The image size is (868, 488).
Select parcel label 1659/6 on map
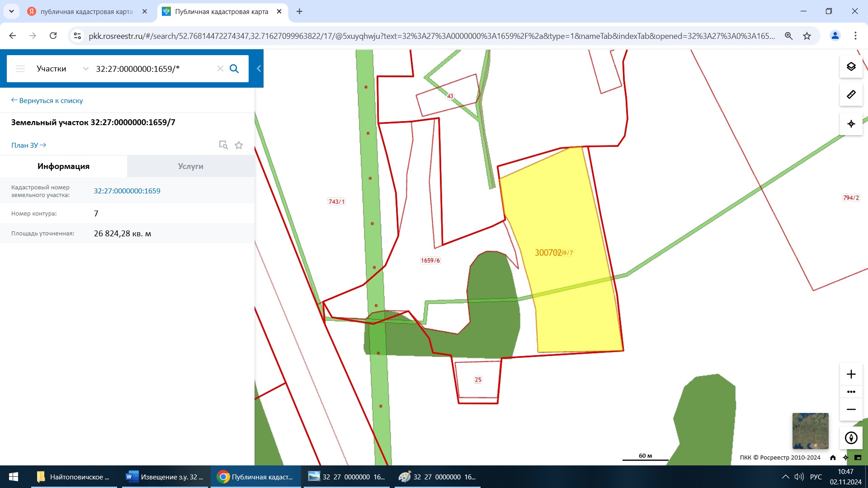pos(430,260)
